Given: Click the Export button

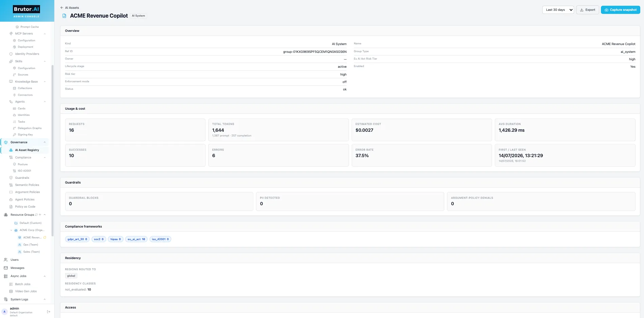Looking at the screenshot, I should [587, 10].
